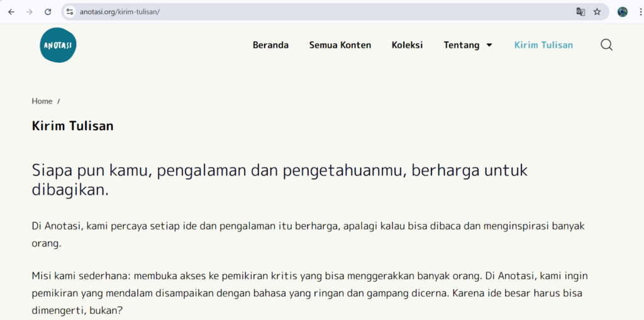This screenshot has height=320, width=644.
Task: Bookmark this page with star icon
Action: (x=597, y=12)
